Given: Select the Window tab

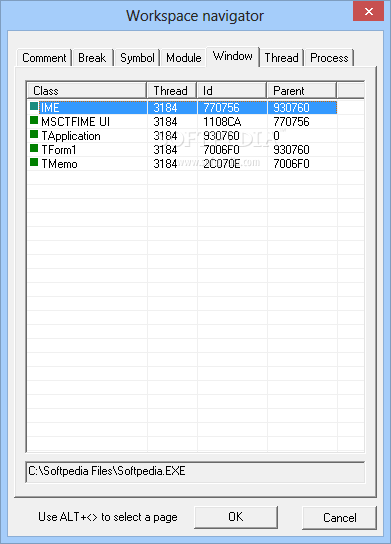Looking at the screenshot, I should 233,56.
